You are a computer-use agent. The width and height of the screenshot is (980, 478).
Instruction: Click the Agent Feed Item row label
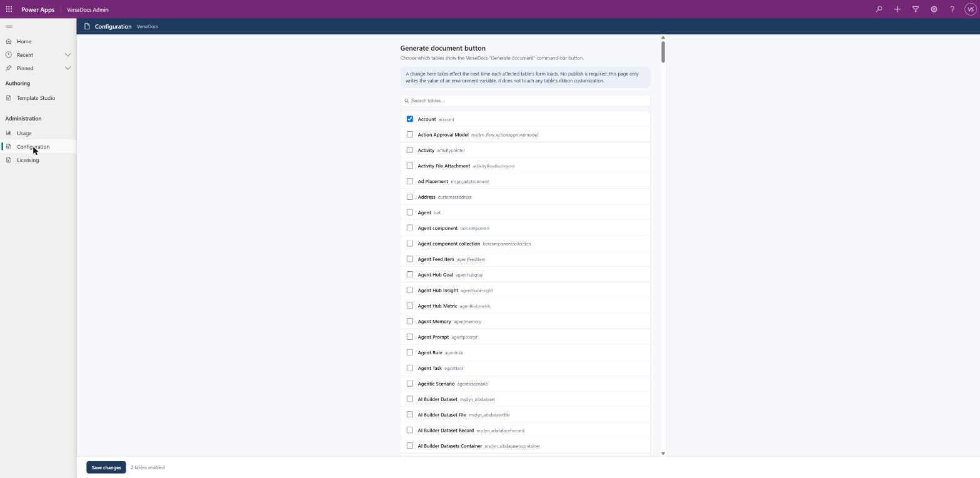436,259
